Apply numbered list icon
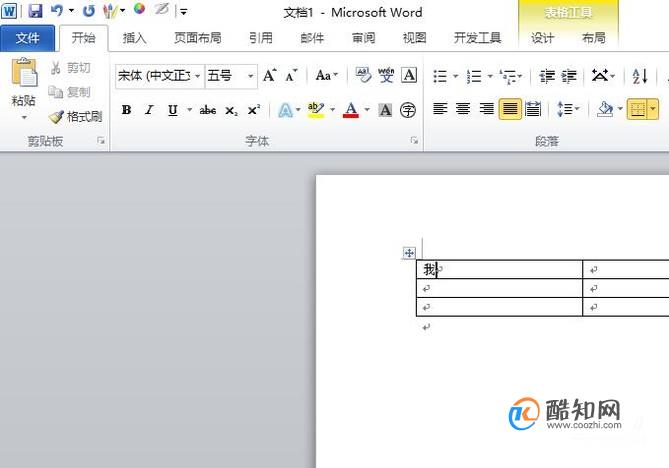669x468 pixels. (x=474, y=76)
